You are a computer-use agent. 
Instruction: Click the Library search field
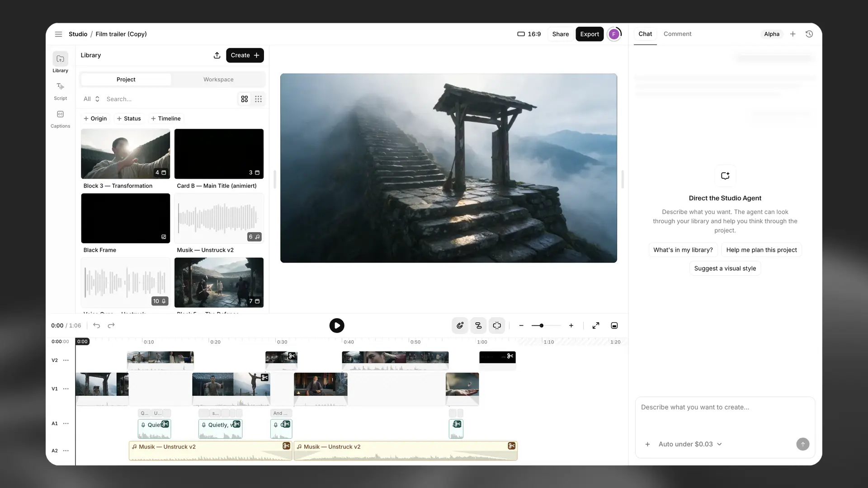[x=170, y=99]
